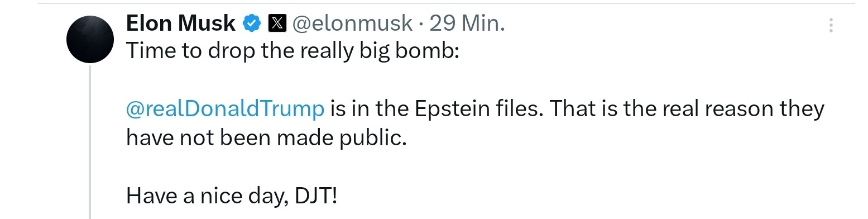Screen dimensions: 868x219
Task: Click the phrase "That is the real reason they"
Action: (x=687, y=108)
